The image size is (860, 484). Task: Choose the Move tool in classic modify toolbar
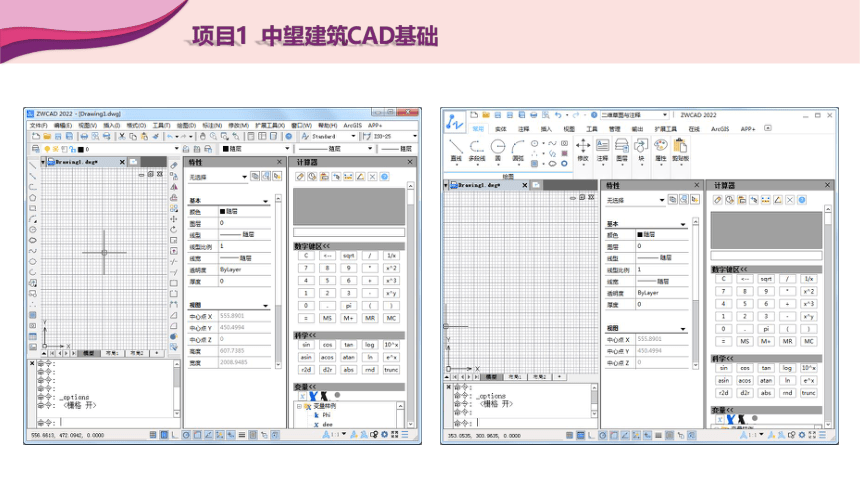pyautogui.click(x=174, y=219)
